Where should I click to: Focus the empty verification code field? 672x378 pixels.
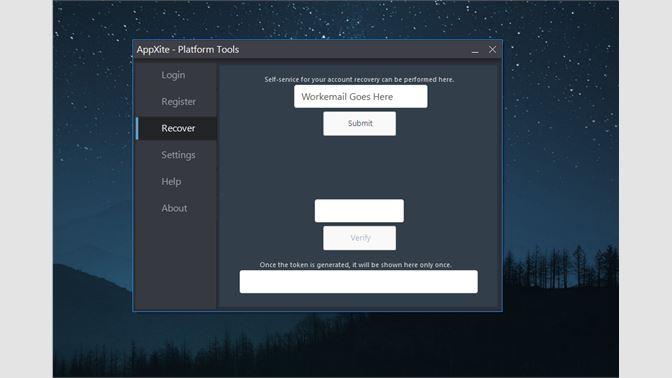click(x=359, y=210)
